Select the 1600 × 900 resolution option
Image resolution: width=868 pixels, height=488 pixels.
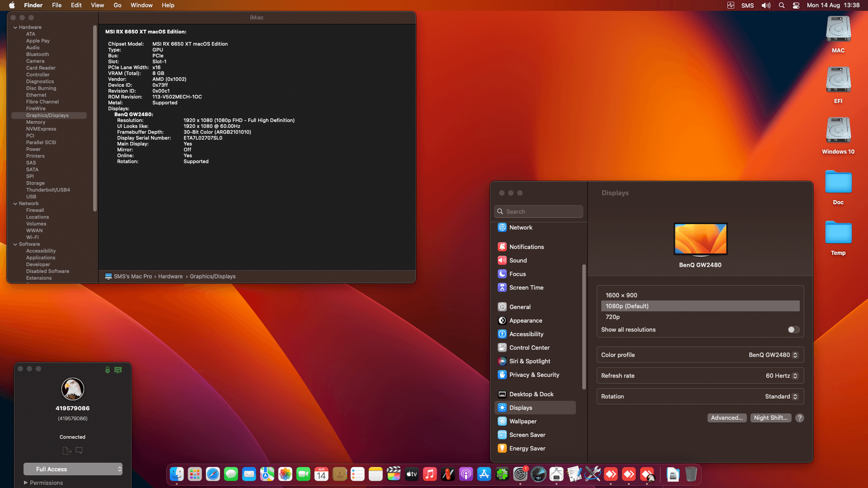621,295
